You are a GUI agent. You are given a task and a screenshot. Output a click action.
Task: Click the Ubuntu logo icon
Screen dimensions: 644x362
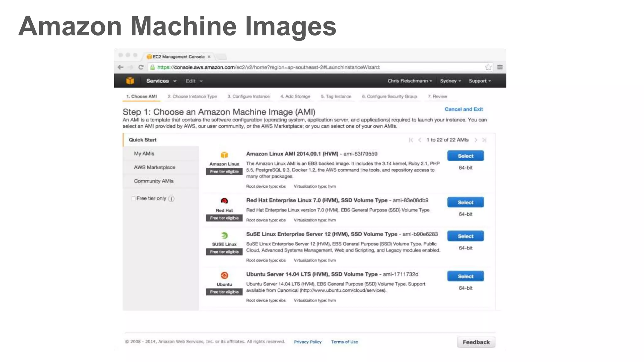224,275
